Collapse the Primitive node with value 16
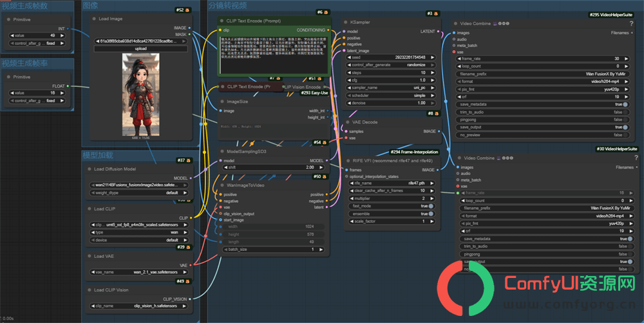The width and height of the screenshot is (644, 323). tap(8, 77)
